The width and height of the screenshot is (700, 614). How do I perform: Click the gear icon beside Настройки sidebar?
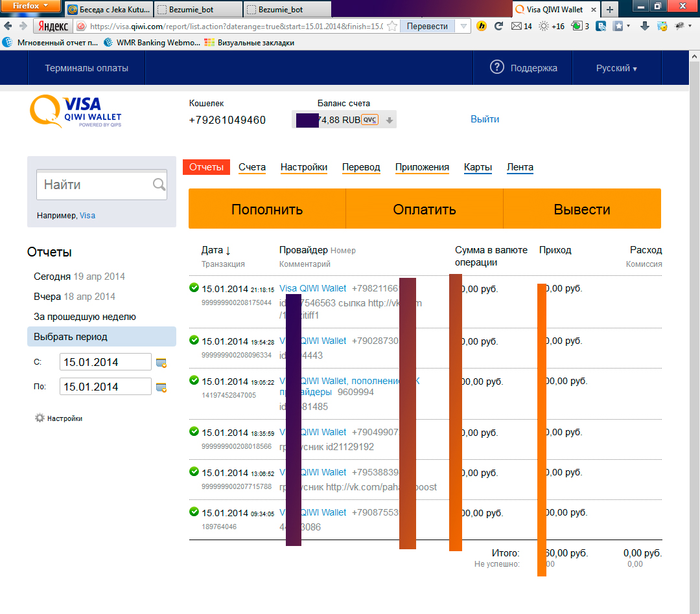pos(40,418)
